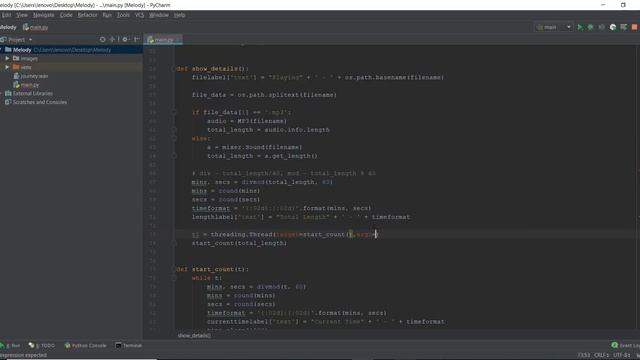Open Project panel settings gear
Screen dimensions: 640x360
point(125,40)
